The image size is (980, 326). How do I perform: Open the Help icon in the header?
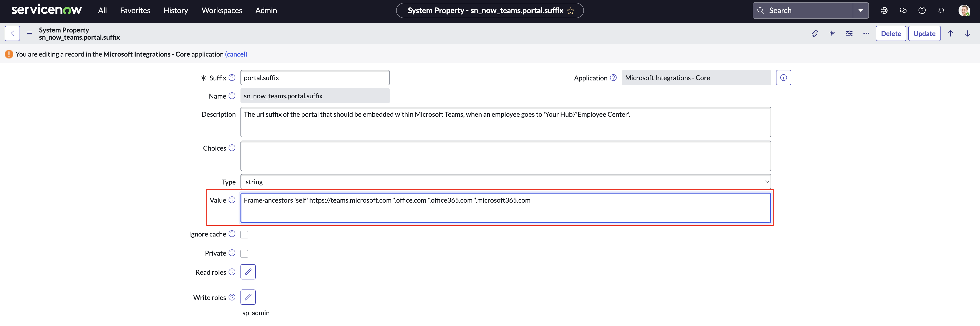[x=922, y=10]
